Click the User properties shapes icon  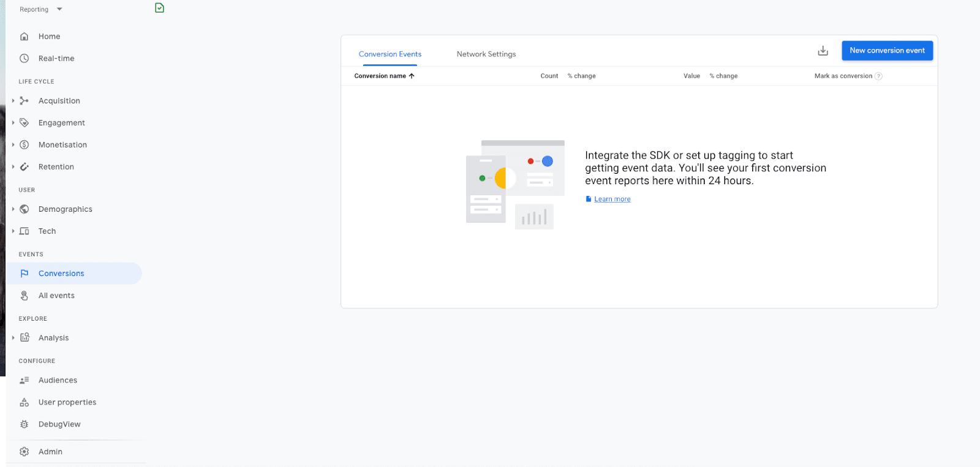pos(24,402)
